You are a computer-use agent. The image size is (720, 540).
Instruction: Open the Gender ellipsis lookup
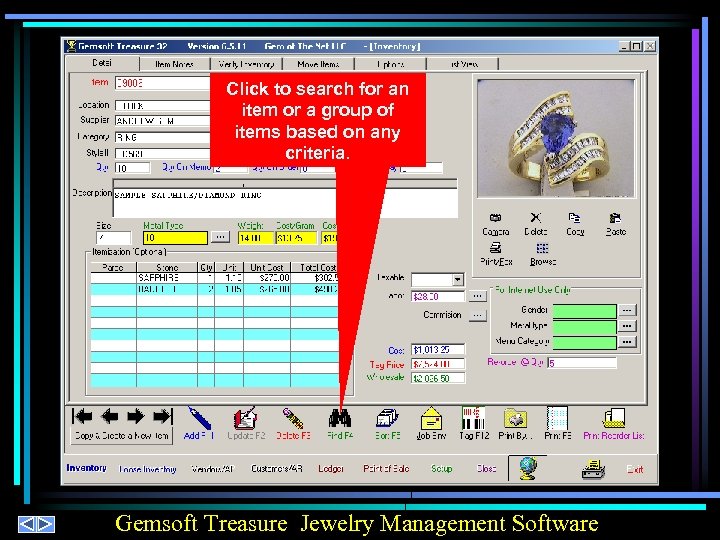click(x=627, y=310)
